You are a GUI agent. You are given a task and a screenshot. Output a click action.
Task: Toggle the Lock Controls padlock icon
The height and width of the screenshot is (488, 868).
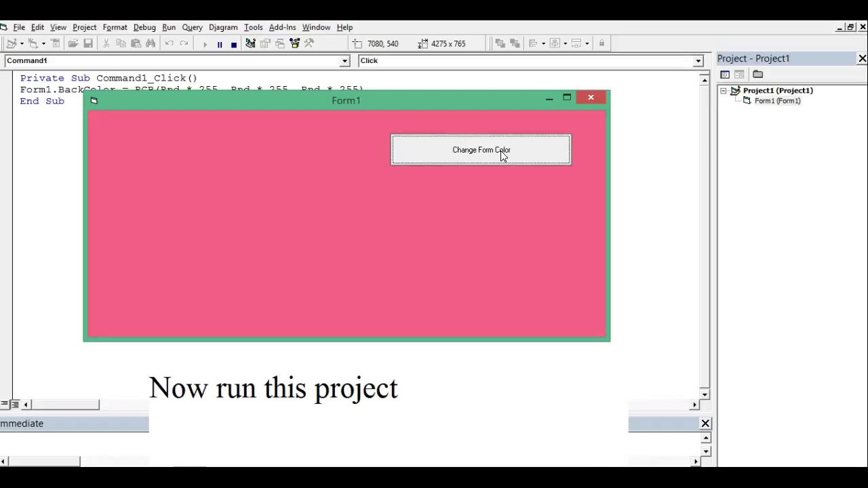click(x=601, y=43)
